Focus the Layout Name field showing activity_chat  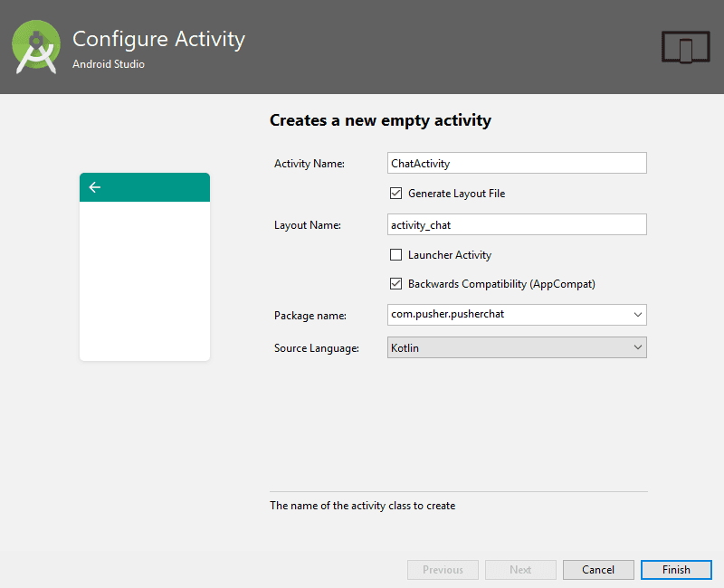(516, 224)
